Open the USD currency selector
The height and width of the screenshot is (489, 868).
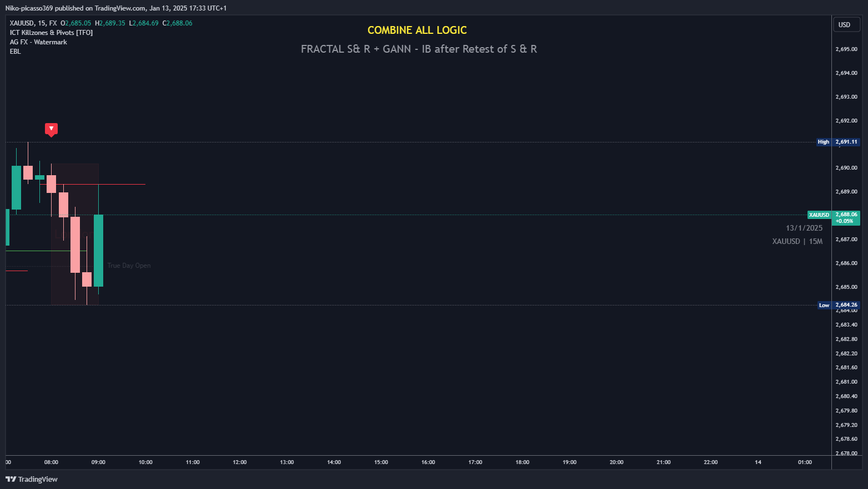coord(846,24)
